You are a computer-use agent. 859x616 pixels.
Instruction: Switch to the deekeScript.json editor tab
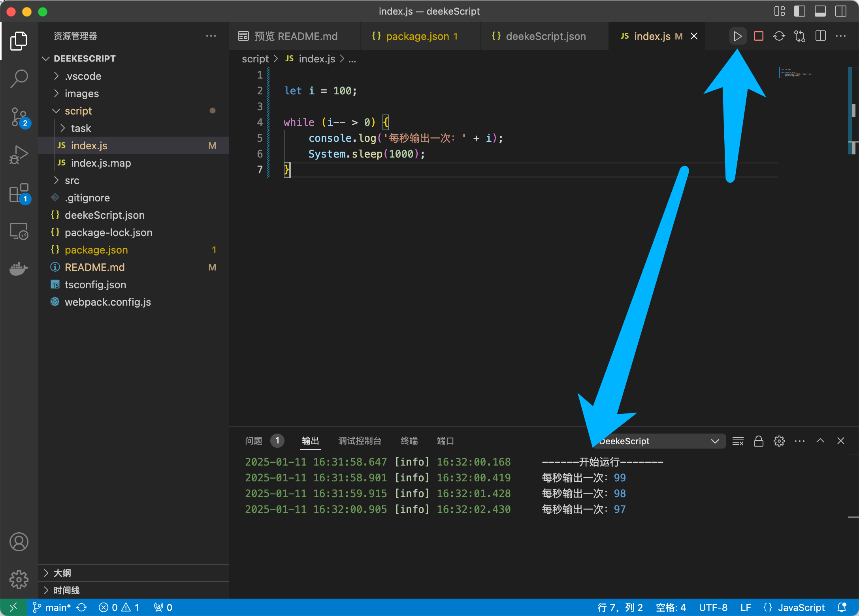click(x=545, y=36)
